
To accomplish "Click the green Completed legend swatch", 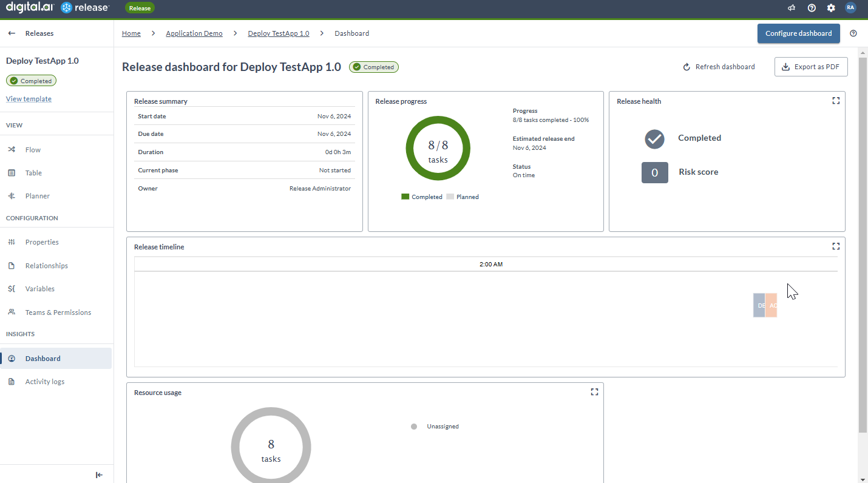I will [x=405, y=197].
